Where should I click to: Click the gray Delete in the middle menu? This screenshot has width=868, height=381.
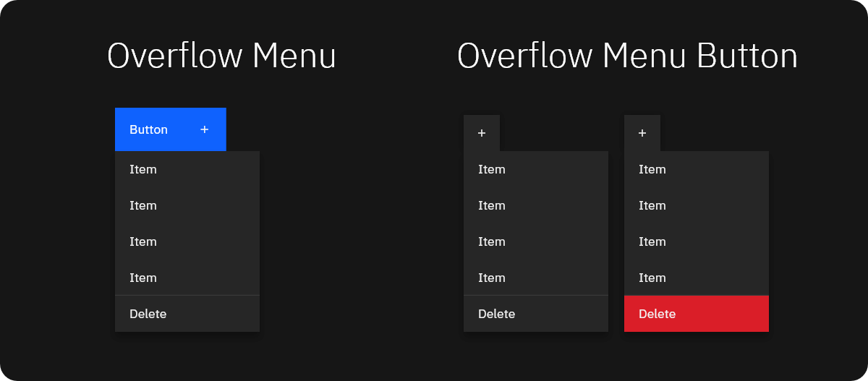536,314
